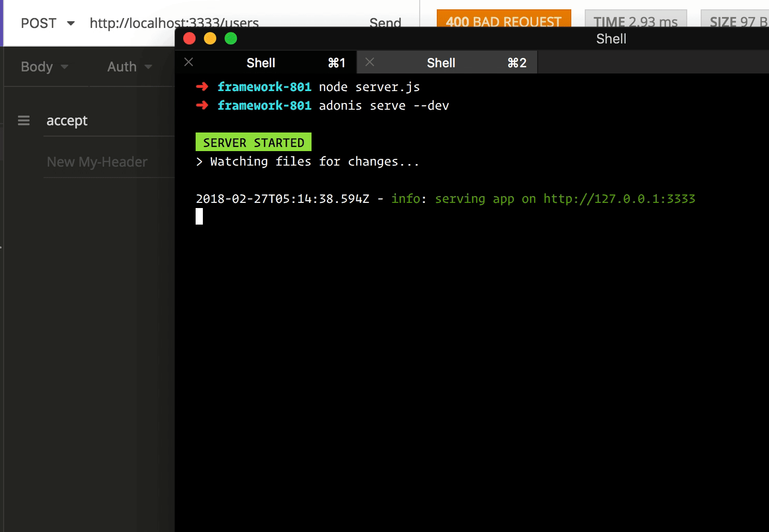
Task: Click the 'adonis serve --dev' command text
Action: 384,106
